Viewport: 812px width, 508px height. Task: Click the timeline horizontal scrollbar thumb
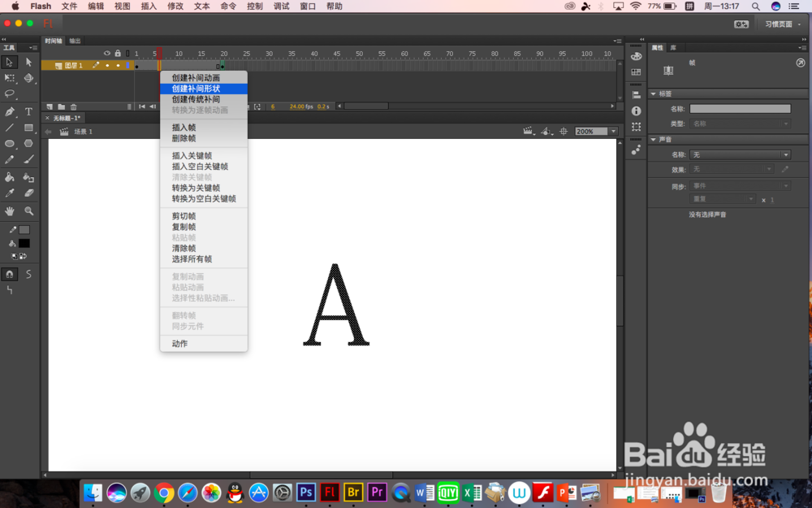pos(367,106)
